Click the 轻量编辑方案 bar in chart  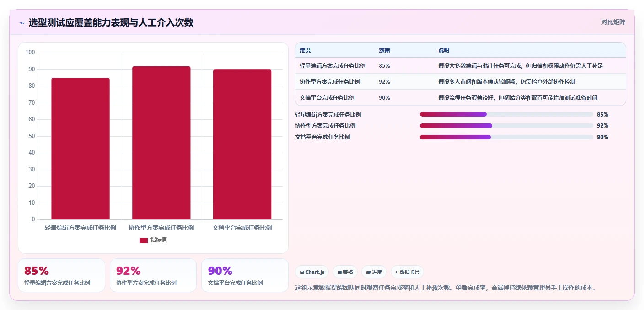point(80,149)
